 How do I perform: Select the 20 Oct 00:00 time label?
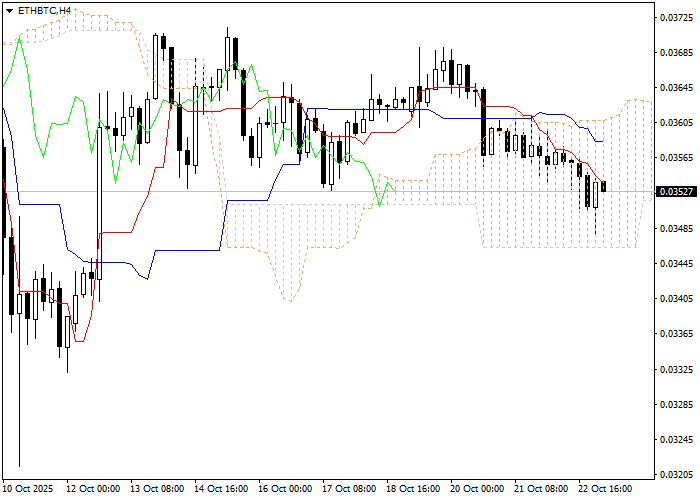pos(477,489)
